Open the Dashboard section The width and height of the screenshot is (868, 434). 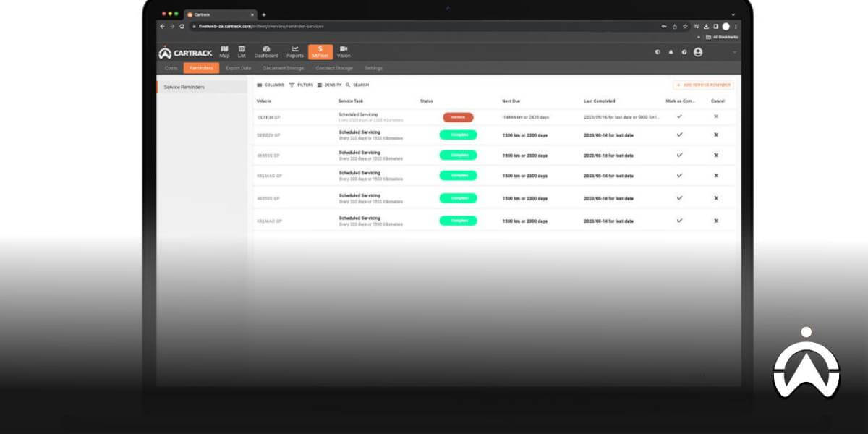[x=266, y=52]
